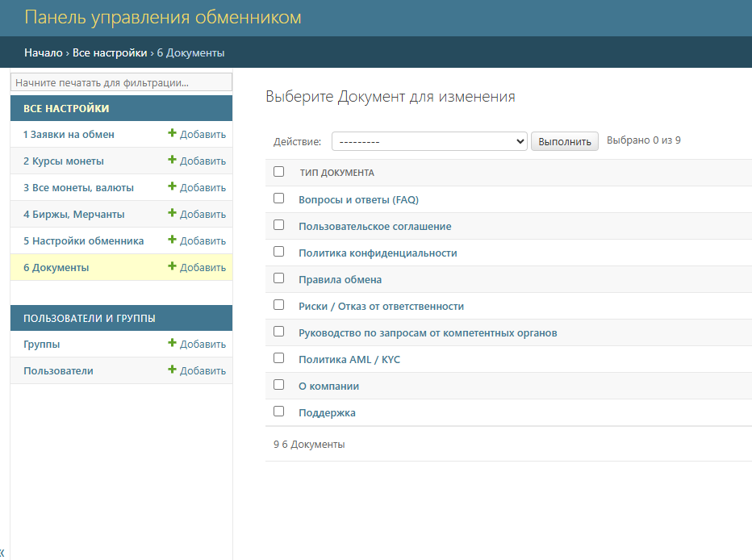Viewport: 752px width, 560px height.
Task: Click the plus icon in the Документы row
Action: click(172, 267)
